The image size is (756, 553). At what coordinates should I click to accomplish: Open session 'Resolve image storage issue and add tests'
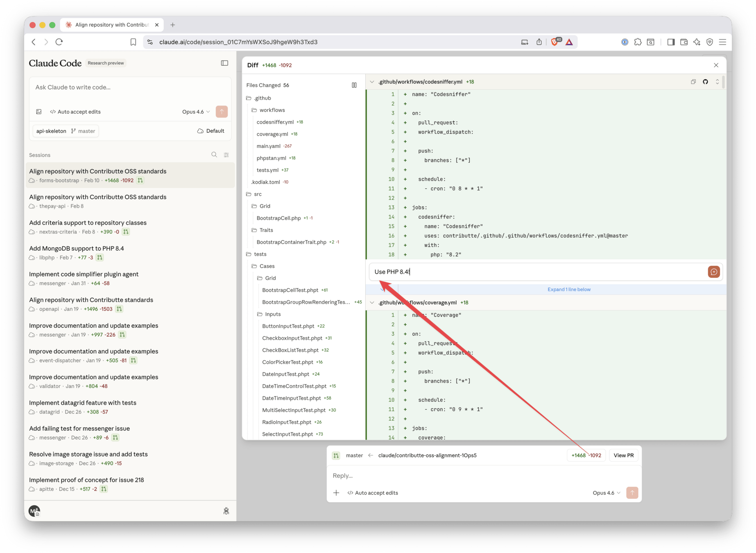(130, 458)
